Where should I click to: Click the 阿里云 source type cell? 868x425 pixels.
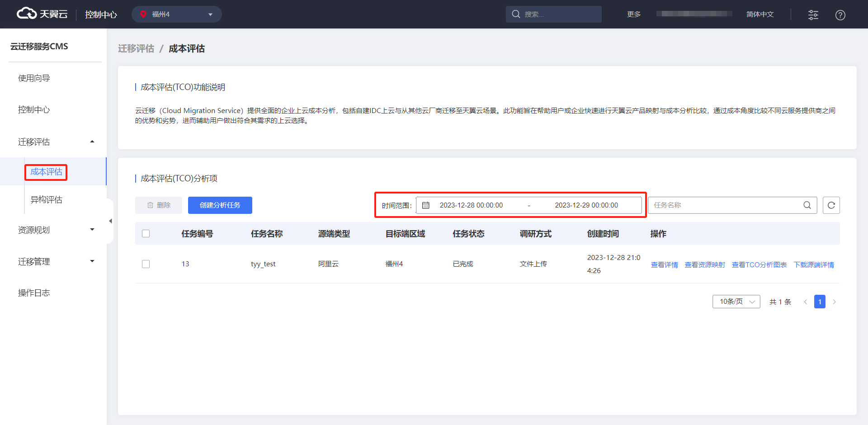[328, 264]
